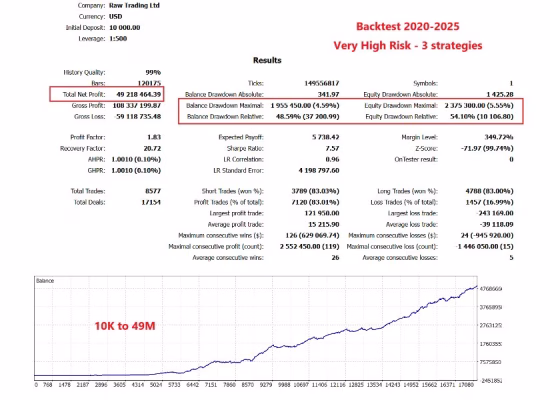Click the 10K to 49M chart annotation
Screen dimensions: 550x400
point(125,326)
